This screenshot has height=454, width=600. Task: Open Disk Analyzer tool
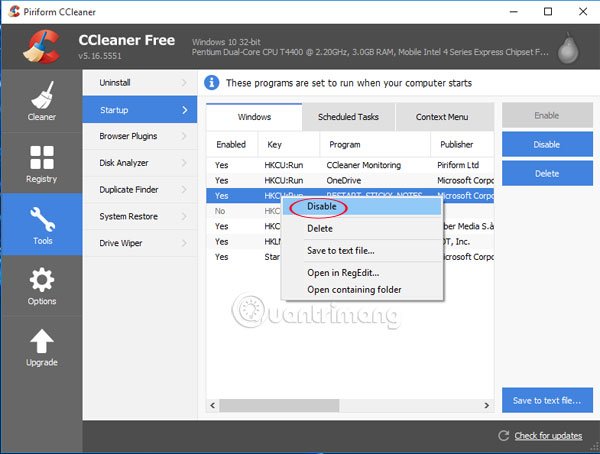(x=140, y=163)
